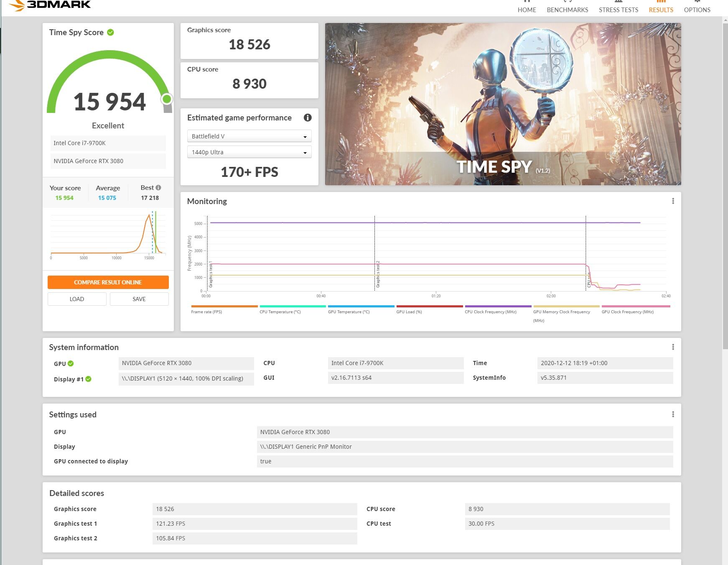
Task: Click the Display #1 resolution field
Action: pyautogui.click(x=186, y=378)
